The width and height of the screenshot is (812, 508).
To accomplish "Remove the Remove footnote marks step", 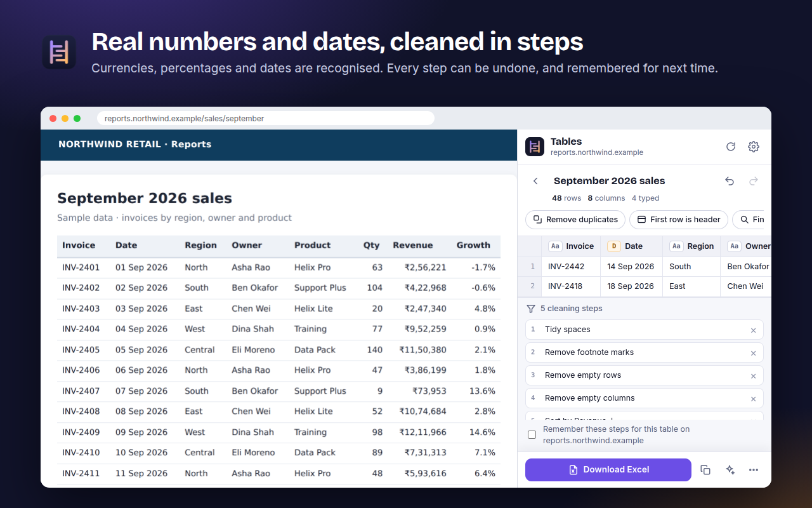I will tap(753, 353).
